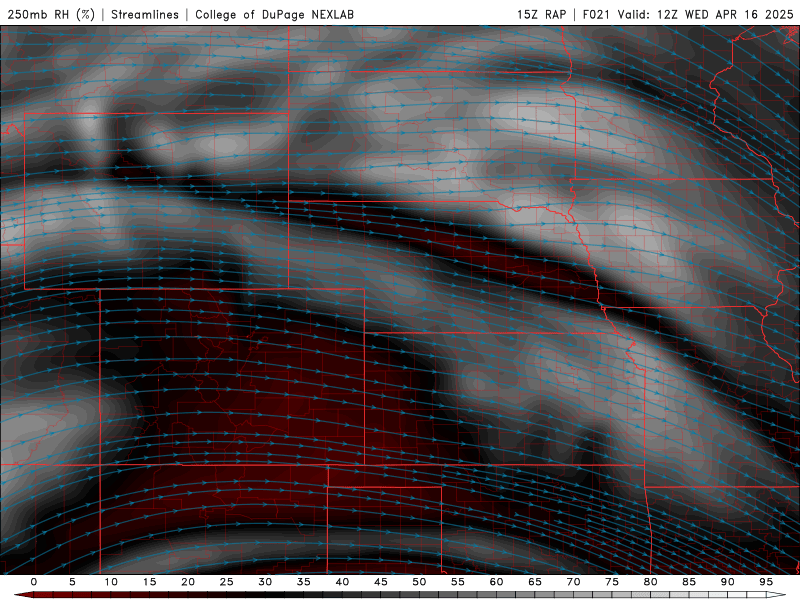
Task: Click the '60' value on the color scale
Action: [x=496, y=582]
